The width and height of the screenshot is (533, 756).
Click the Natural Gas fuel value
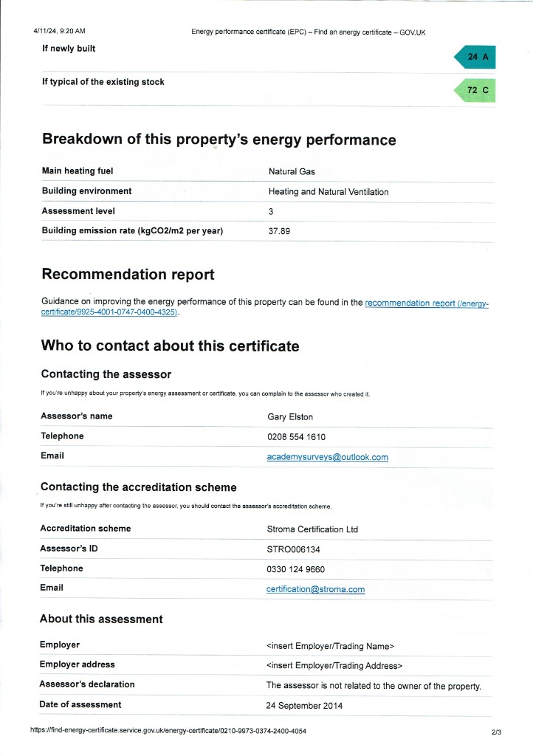point(292,171)
